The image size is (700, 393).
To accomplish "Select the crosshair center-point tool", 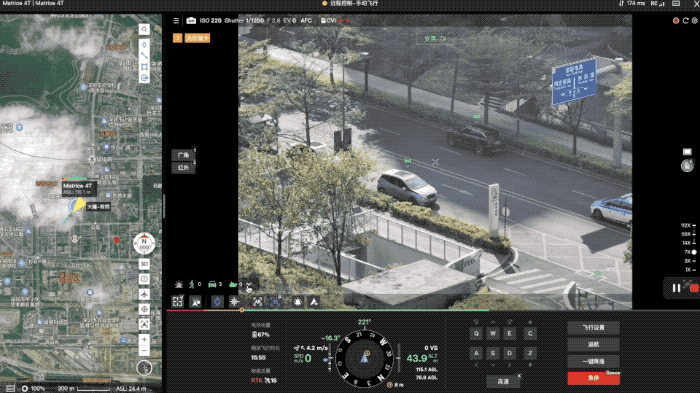I will click(234, 302).
